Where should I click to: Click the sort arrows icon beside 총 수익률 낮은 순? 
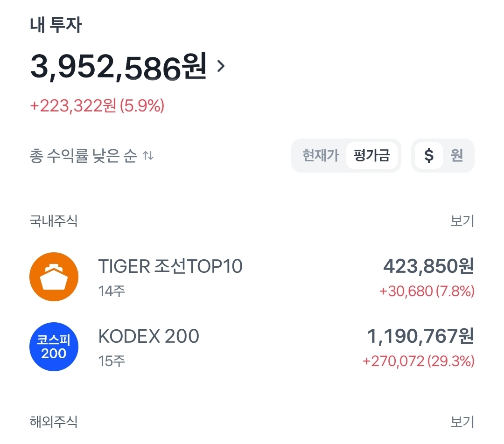148,156
